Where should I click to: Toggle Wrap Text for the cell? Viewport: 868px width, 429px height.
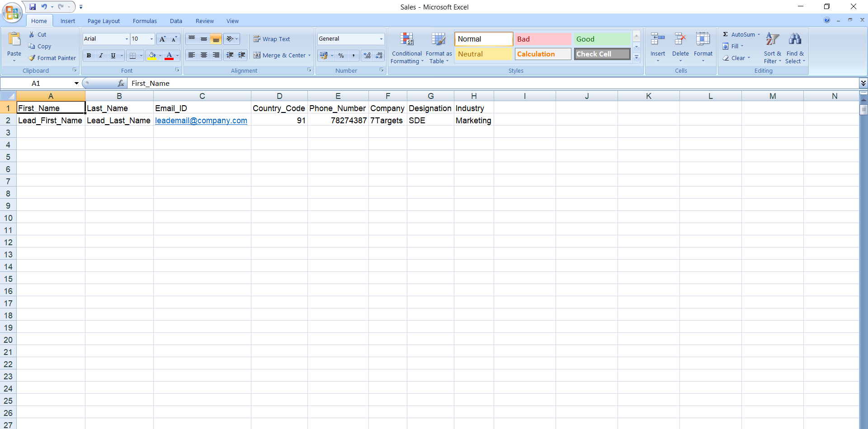tap(272, 39)
